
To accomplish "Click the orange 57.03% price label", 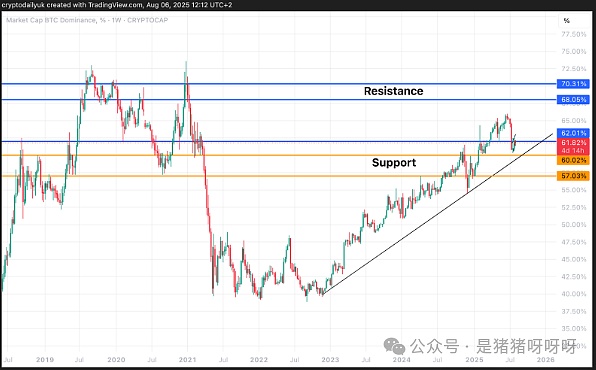I will 573,176.
